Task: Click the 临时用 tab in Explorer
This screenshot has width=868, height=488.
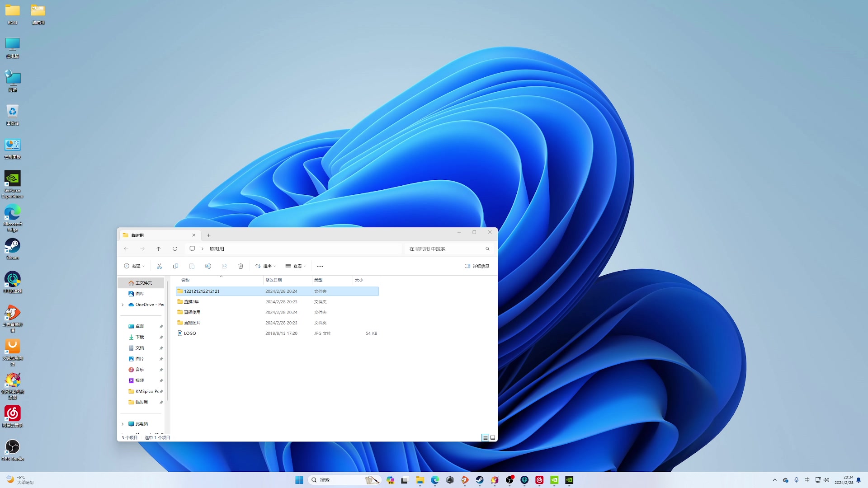Action: (x=159, y=235)
